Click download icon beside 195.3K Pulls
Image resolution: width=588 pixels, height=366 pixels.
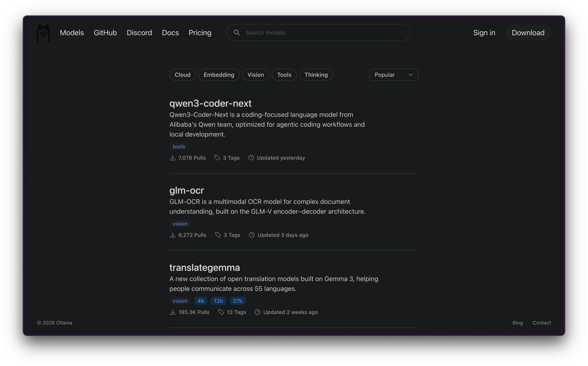[x=173, y=312]
